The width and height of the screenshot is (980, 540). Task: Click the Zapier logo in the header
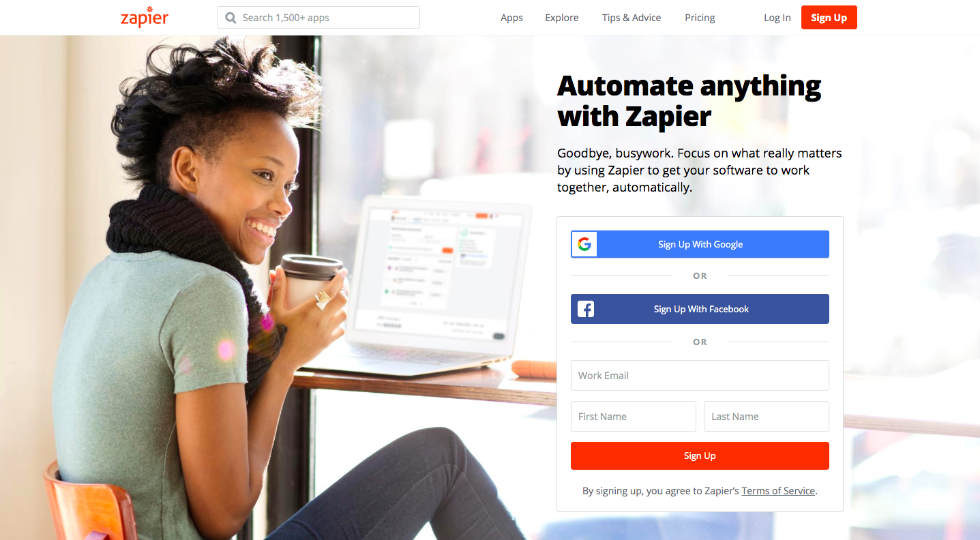(x=145, y=17)
